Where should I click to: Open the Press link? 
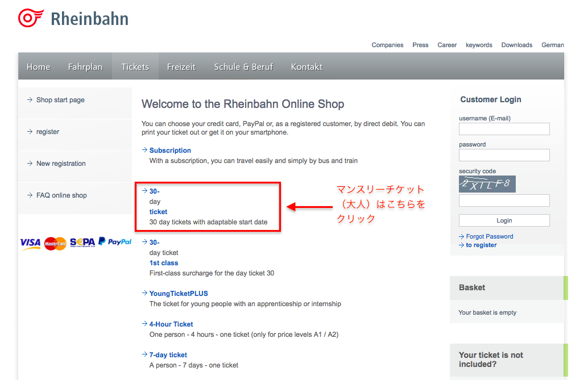(420, 45)
